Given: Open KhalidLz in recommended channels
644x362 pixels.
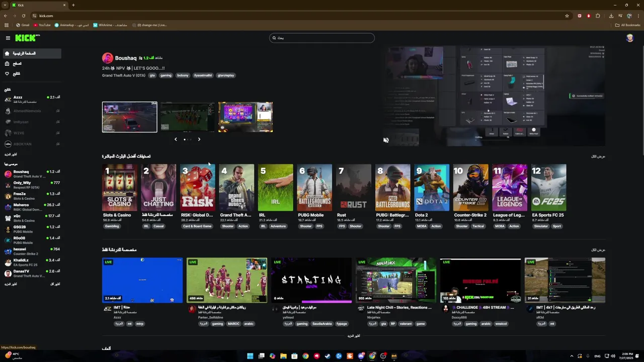Looking at the screenshot, I should point(32,262).
